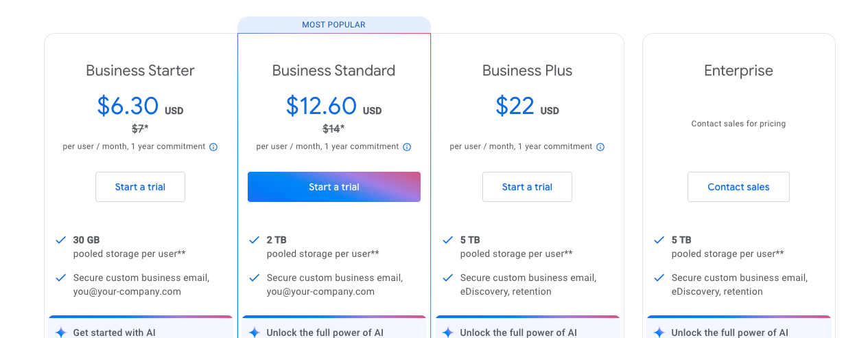Click AI sparkle icon in Business Standard

click(x=254, y=333)
